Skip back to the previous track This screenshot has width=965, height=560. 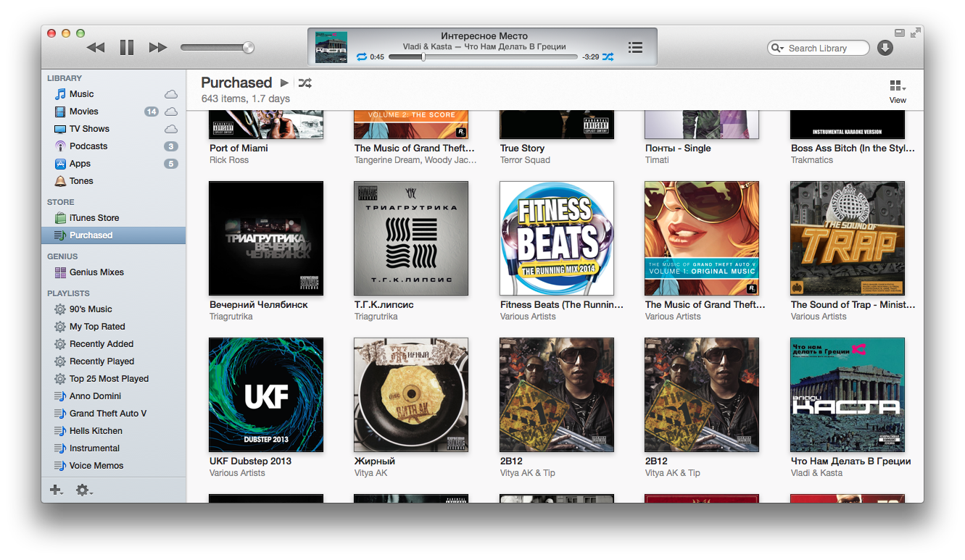point(96,48)
